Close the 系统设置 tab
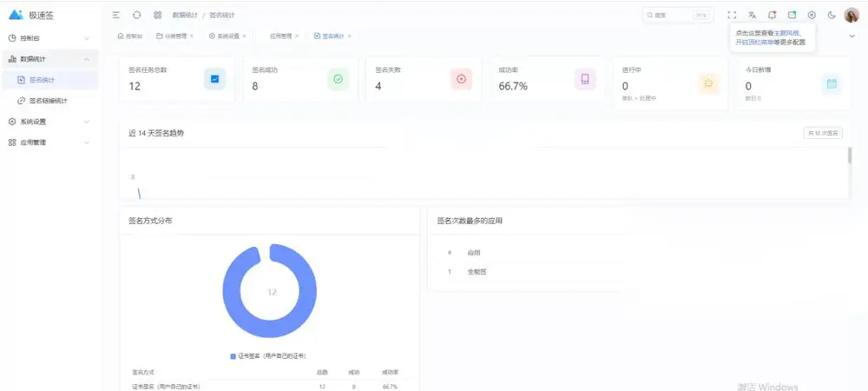868x391 pixels. click(x=244, y=36)
